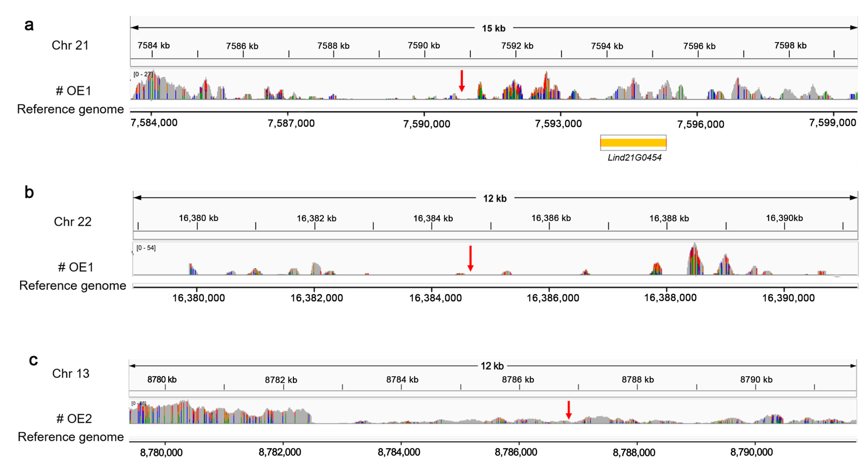This screenshot has width=868, height=470.
Task: Click the 8,786,000 reference genome coordinate
Action: click(516, 452)
